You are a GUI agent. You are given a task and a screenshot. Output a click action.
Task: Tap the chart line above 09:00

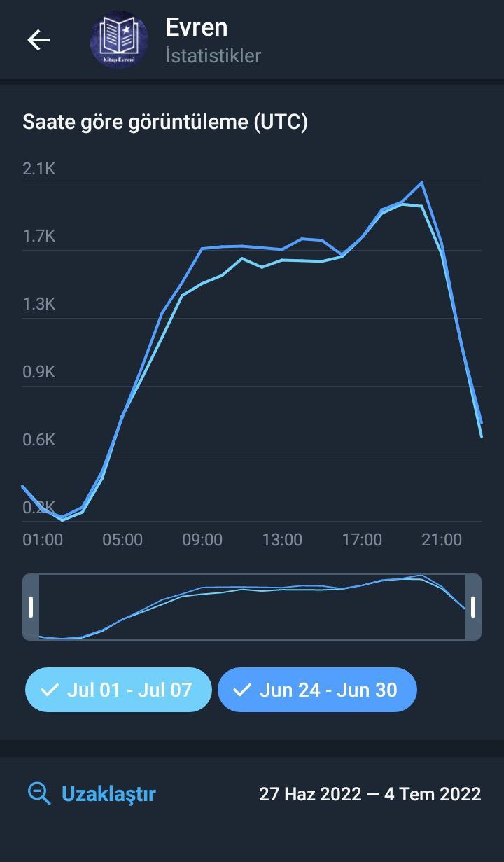pyautogui.click(x=202, y=248)
